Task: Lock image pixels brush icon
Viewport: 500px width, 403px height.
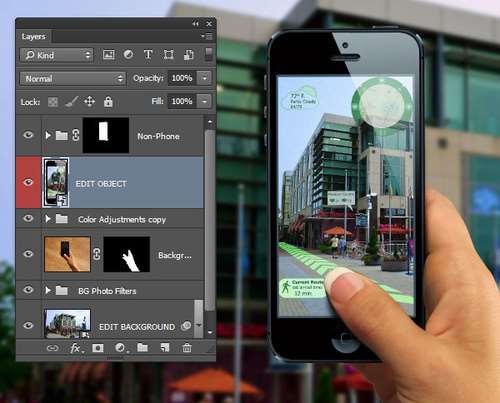Action: pos(71,101)
